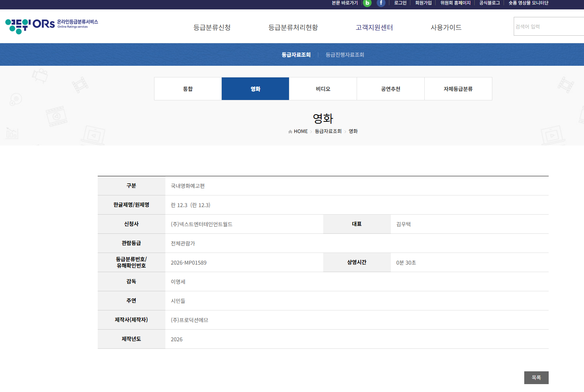Click the 로그인 link
The width and height of the screenshot is (584, 392).
click(400, 3)
